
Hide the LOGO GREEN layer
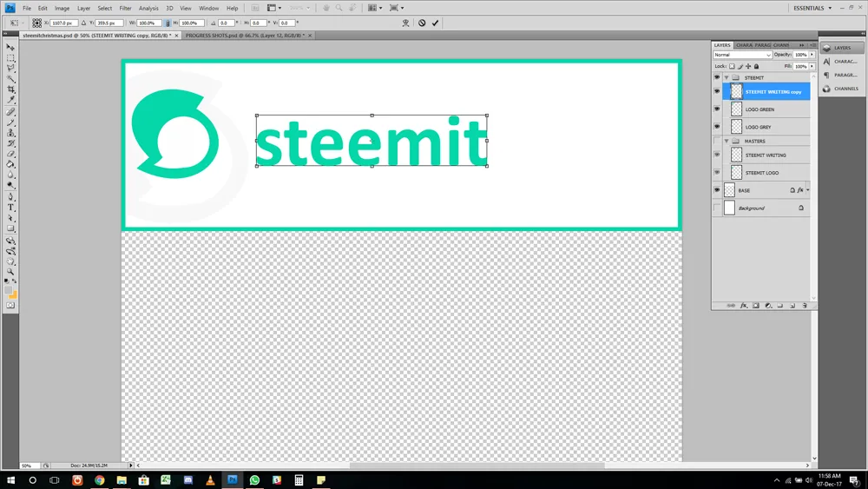point(717,109)
